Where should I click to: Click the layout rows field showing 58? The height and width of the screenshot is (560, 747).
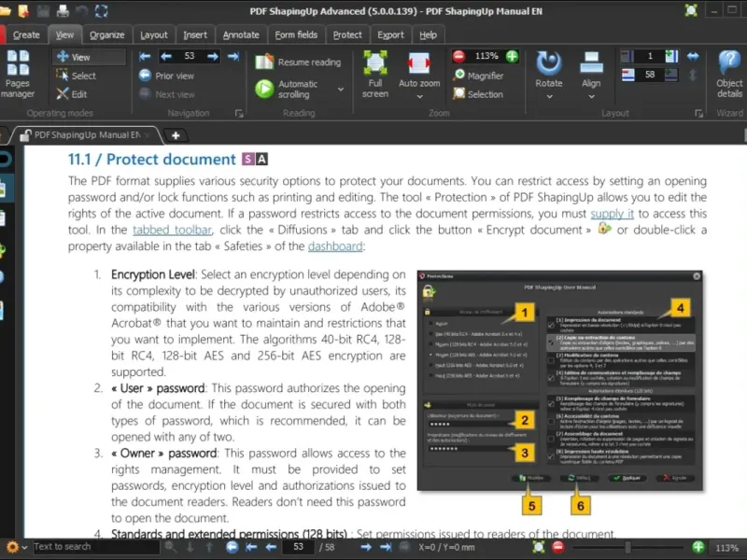pyautogui.click(x=650, y=75)
